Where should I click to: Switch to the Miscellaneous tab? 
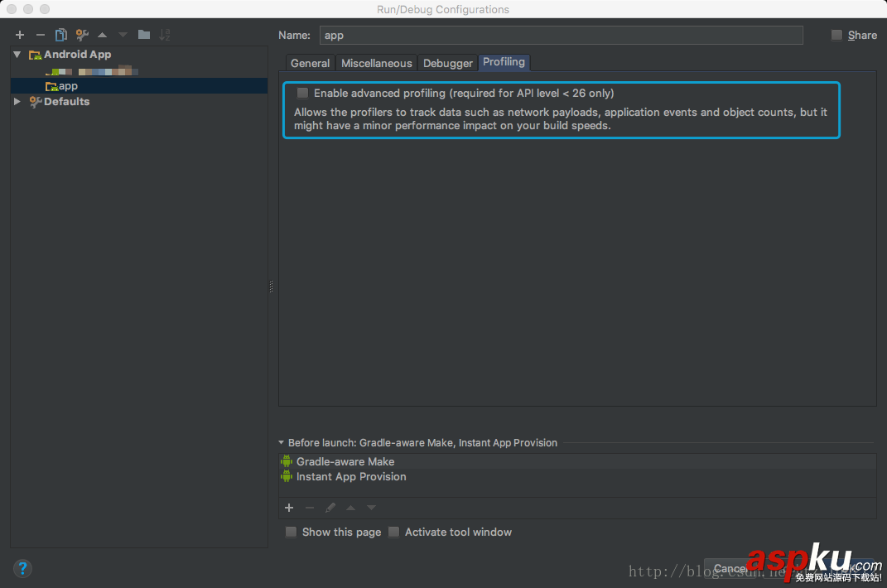(376, 63)
